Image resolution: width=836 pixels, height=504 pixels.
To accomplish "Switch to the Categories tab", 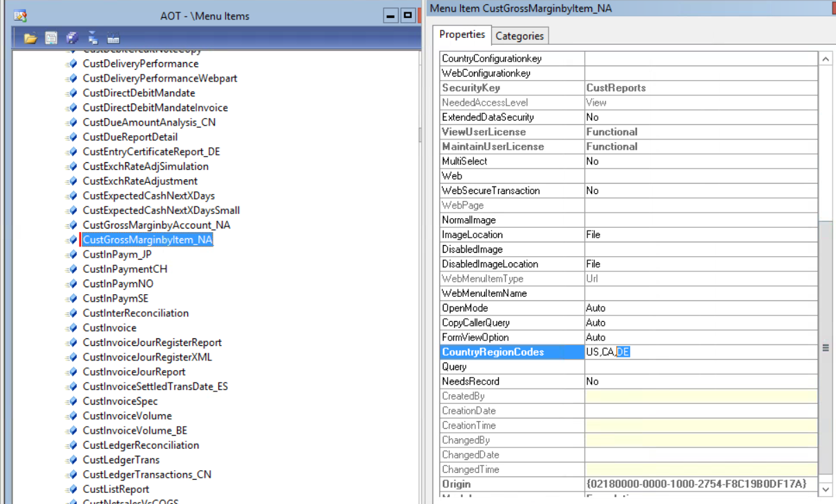I will (520, 36).
